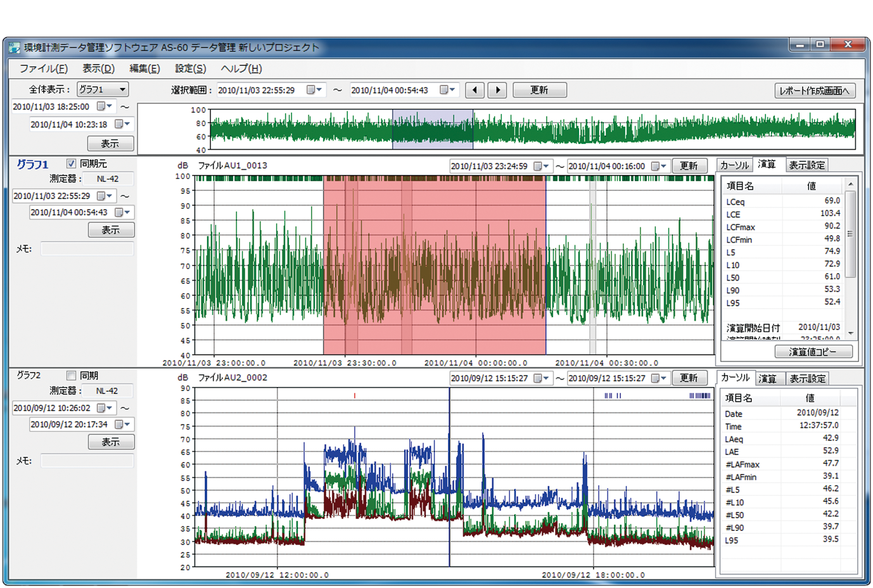Click the LCFmax row in results
This screenshot has height=588, width=873.
pos(783,227)
